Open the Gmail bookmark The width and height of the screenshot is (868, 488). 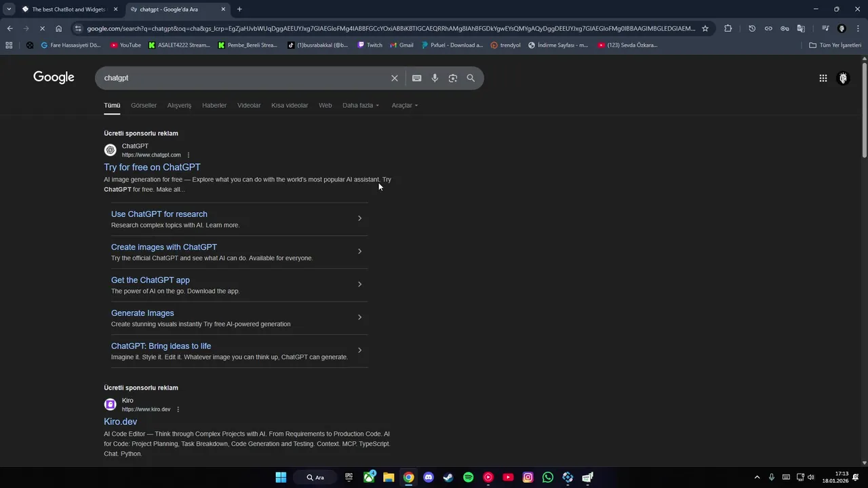click(401, 45)
